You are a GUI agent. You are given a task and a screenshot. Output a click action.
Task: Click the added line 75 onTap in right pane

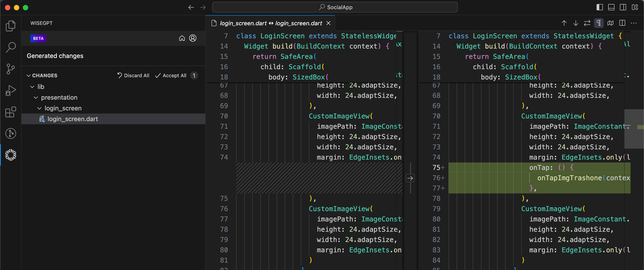click(539, 167)
